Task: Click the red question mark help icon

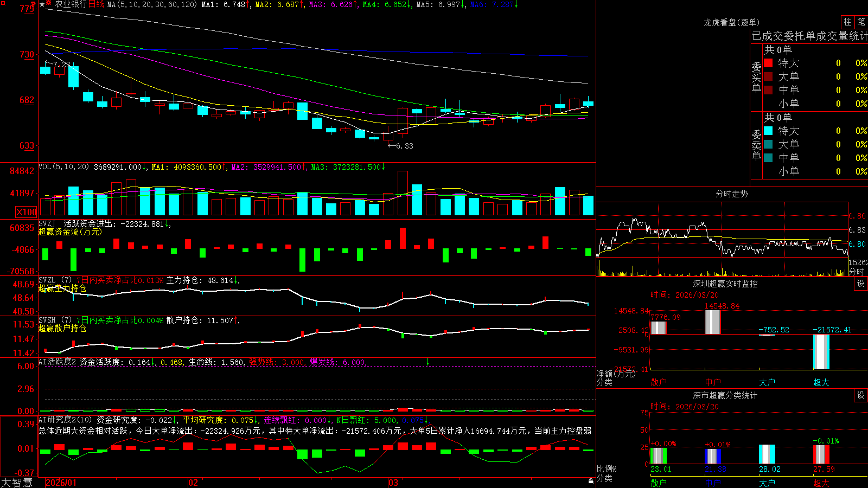Action: (x=33, y=4)
